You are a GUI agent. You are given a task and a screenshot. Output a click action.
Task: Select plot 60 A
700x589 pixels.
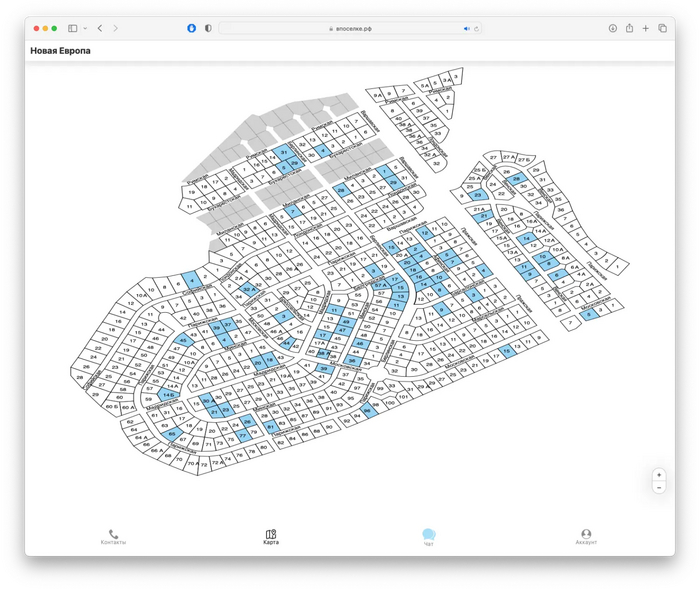[128, 407]
